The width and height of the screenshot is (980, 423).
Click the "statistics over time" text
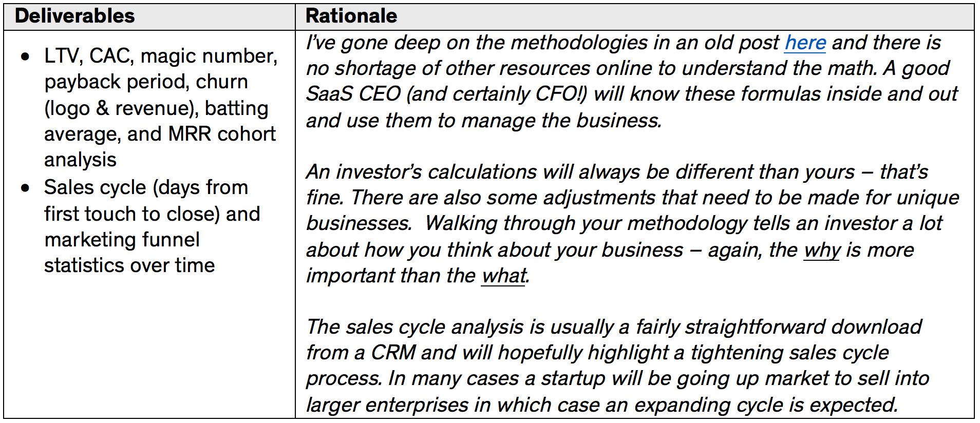[x=129, y=265]
